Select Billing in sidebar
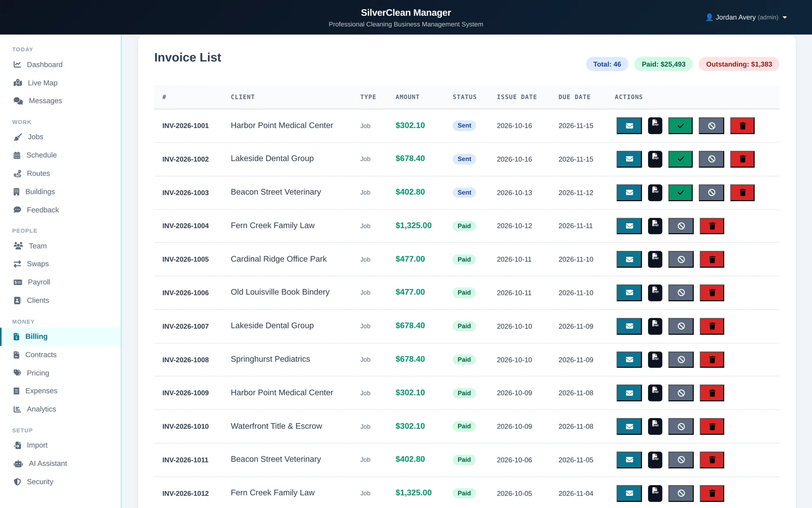Screen dimensions: 812x508 click(61, 336)
